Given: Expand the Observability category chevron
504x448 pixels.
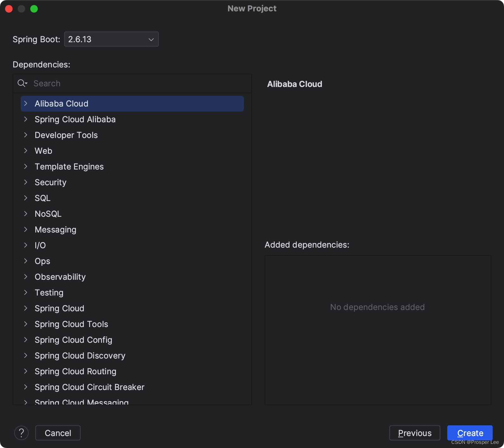Looking at the screenshot, I should pyautogui.click(x=26, y=277).
